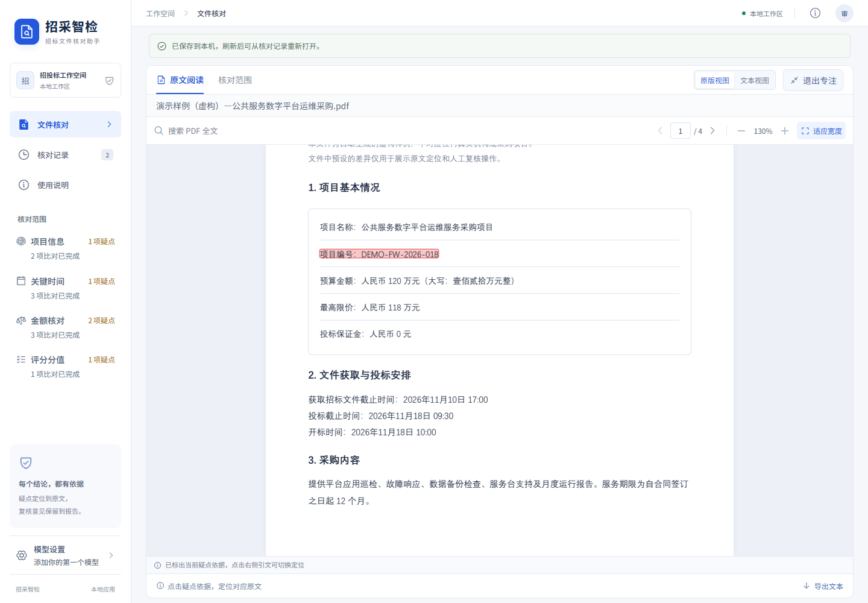Click the 退出专注 button

(813, 80)
